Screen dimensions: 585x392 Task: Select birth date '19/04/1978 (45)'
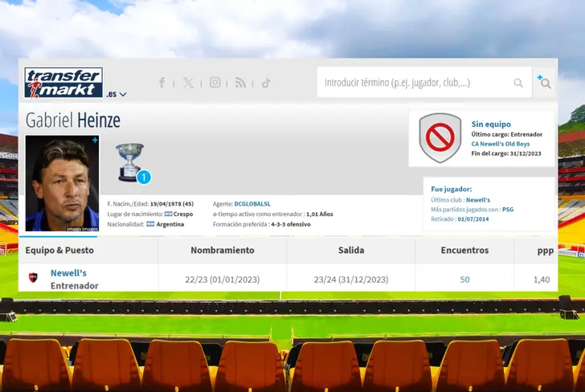click(172, 204)
